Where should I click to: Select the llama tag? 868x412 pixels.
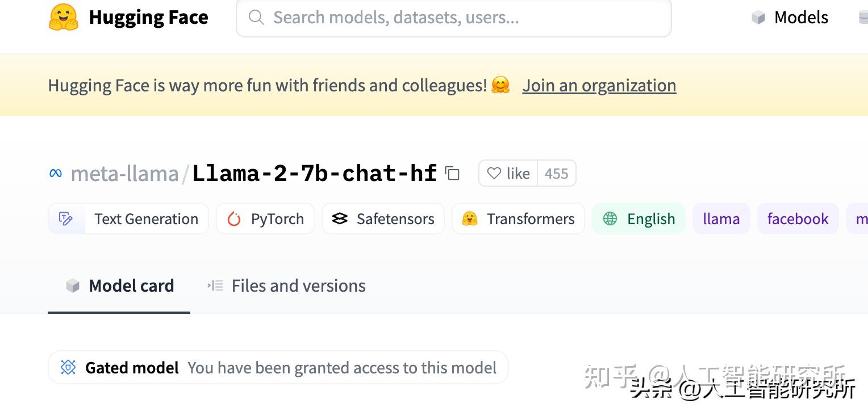click(x=721, y=219)
